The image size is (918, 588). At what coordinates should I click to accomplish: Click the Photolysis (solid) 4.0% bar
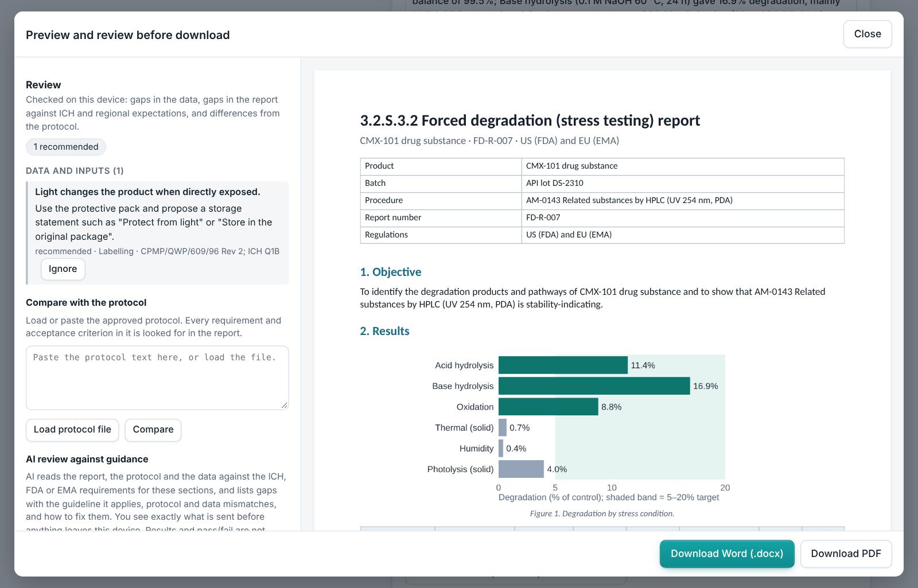pyautogui.click(x=521, y=469)
